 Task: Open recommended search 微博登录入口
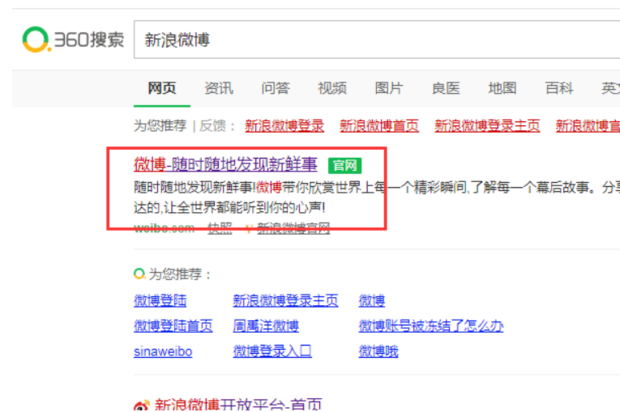tap(272, 352)
